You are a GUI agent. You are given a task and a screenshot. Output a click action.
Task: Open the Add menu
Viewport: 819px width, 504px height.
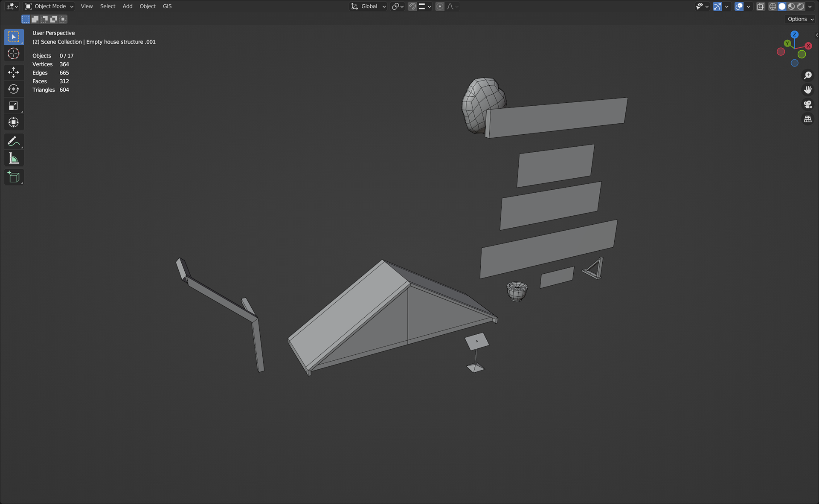(127, 6)
